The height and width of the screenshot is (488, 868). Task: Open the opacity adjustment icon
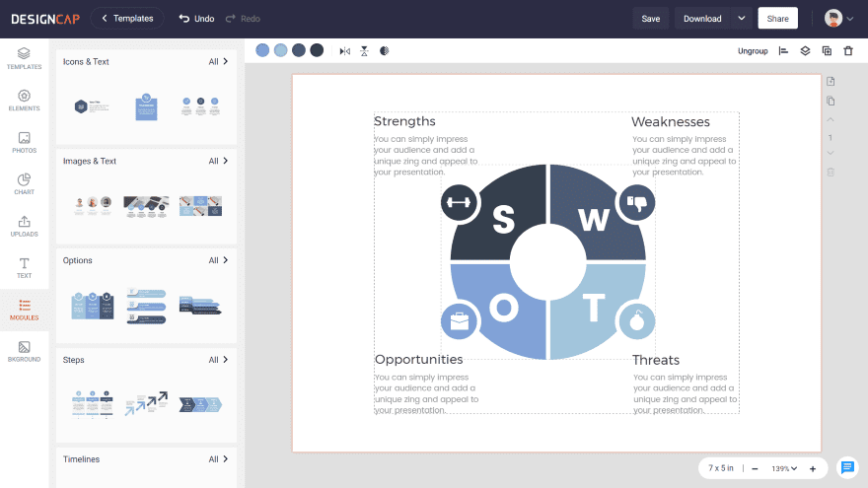[x=384, y=51]
